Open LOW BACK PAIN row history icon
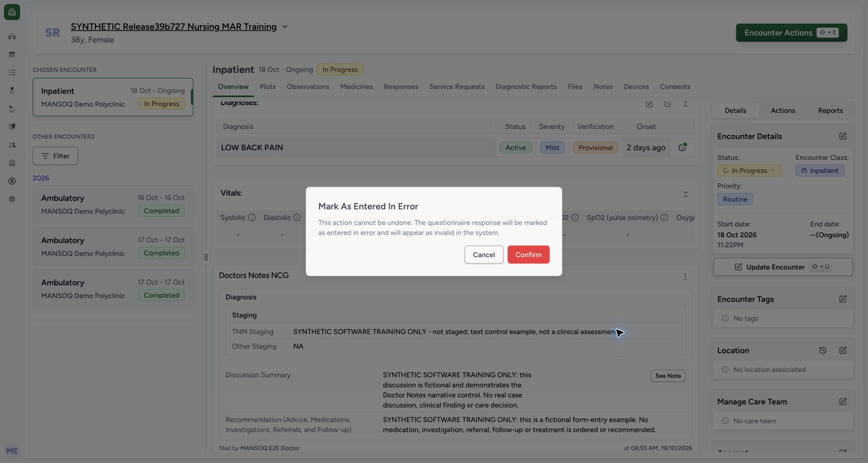The width and height of the screenshot is (868, 463). 682,147
